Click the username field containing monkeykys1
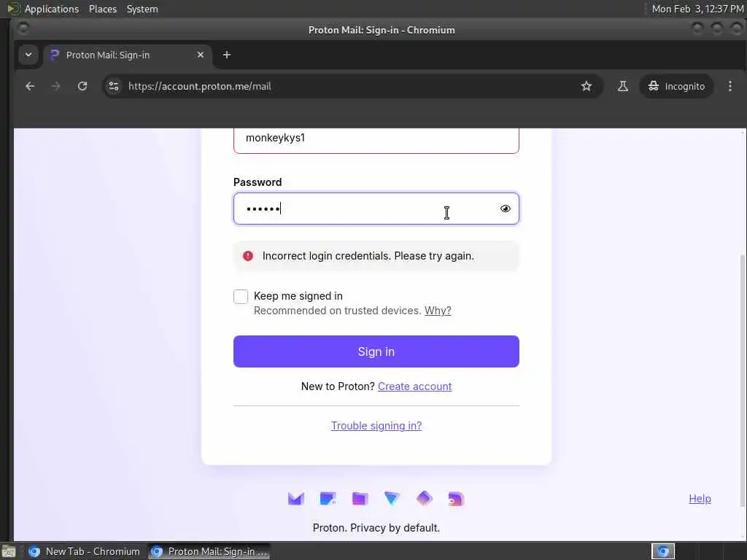 [376, 139]
